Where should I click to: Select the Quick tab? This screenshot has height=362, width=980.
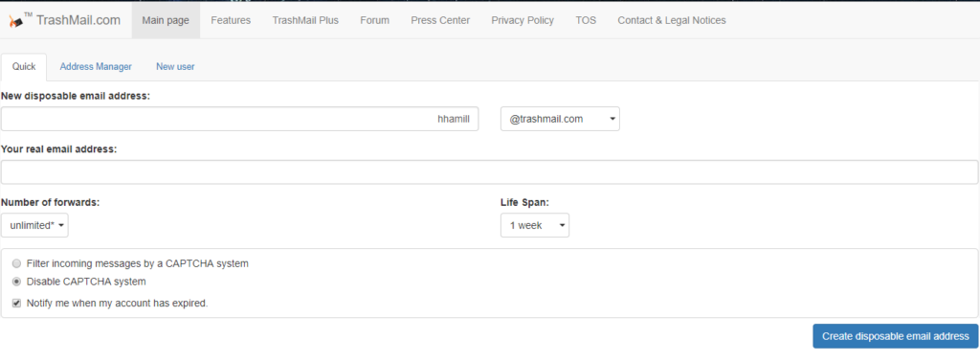24,66
